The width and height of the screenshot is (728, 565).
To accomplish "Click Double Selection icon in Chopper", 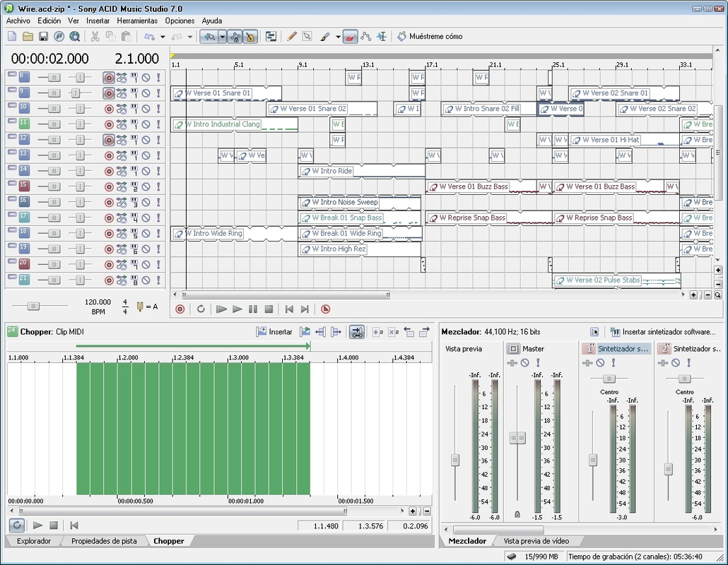I will click(x=394, y=332).
